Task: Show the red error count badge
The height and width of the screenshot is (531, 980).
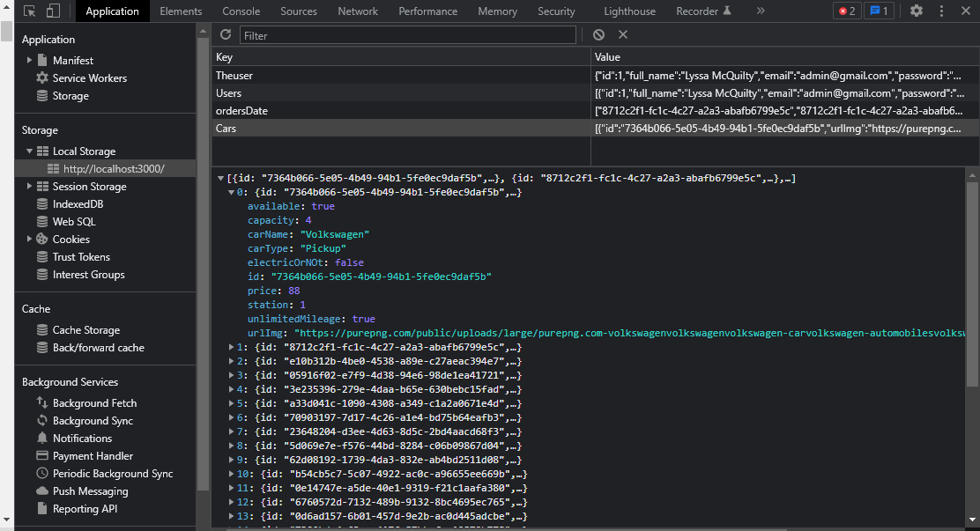Action: click(x=847, y=11)
